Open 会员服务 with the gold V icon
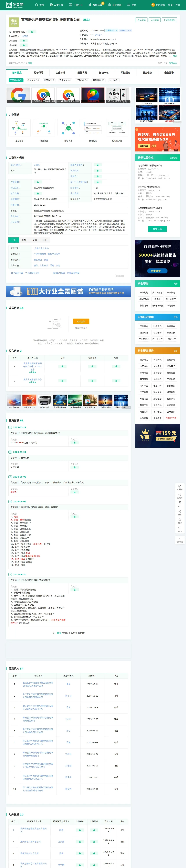 tap(158, 5)
